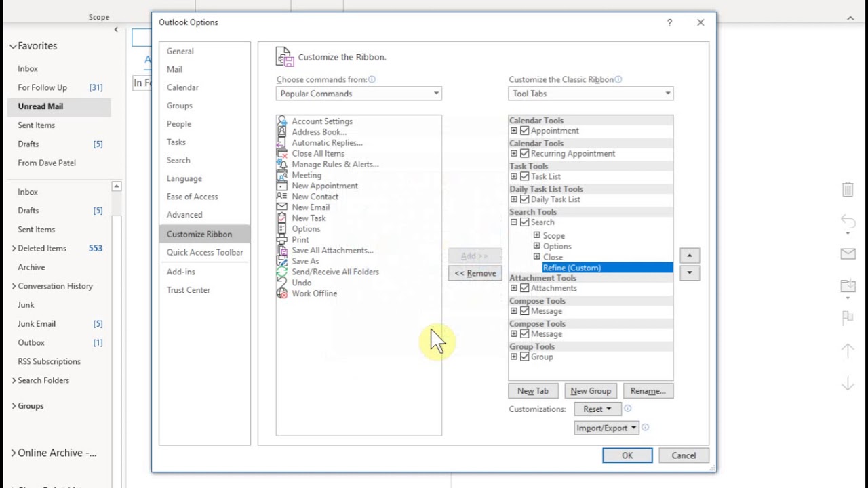Click the New Tab button
The image size is (868, 488).
(x=533, y=391)
